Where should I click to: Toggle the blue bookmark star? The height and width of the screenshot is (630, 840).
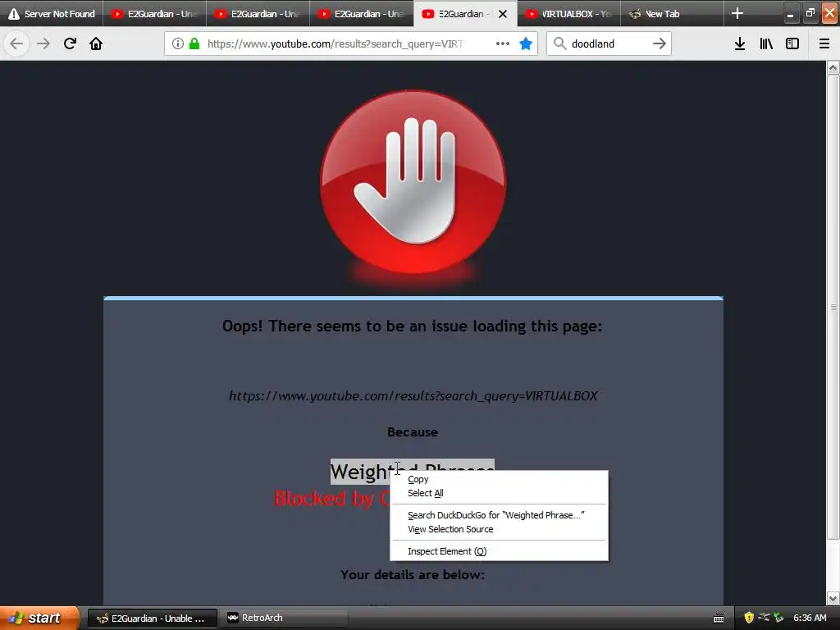point(526,43)
